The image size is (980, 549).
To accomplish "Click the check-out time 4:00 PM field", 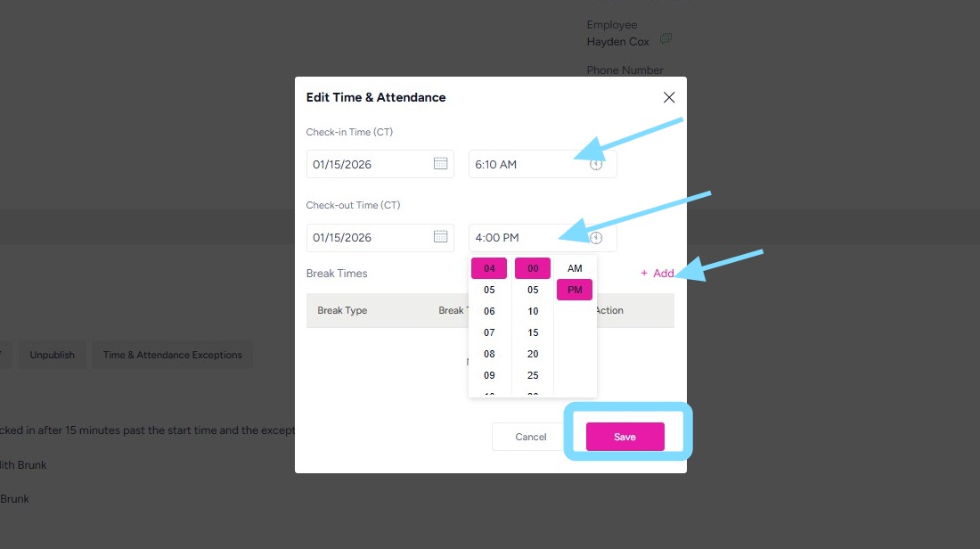I will click(x=526, y=238).
